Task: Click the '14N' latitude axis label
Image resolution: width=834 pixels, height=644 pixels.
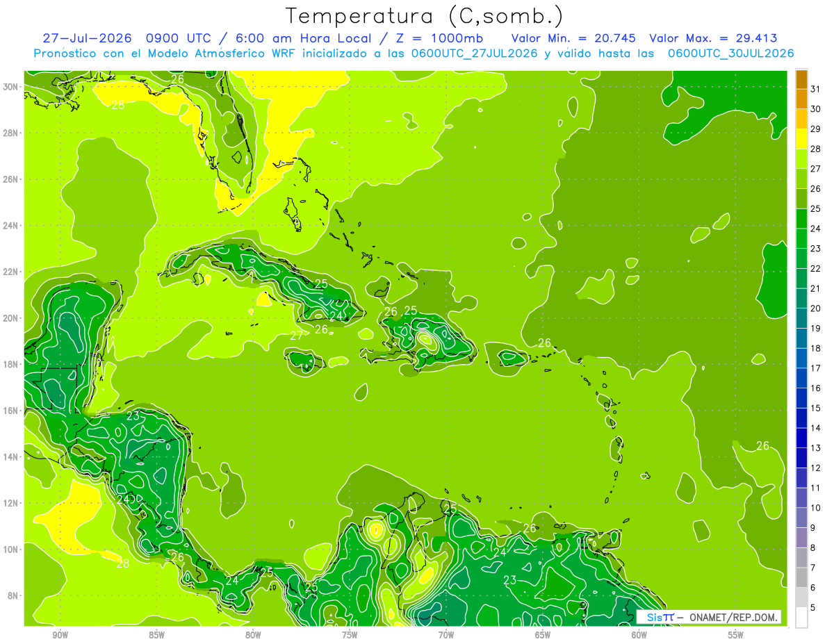Action: pyautogui.click(x=10, y=456)
